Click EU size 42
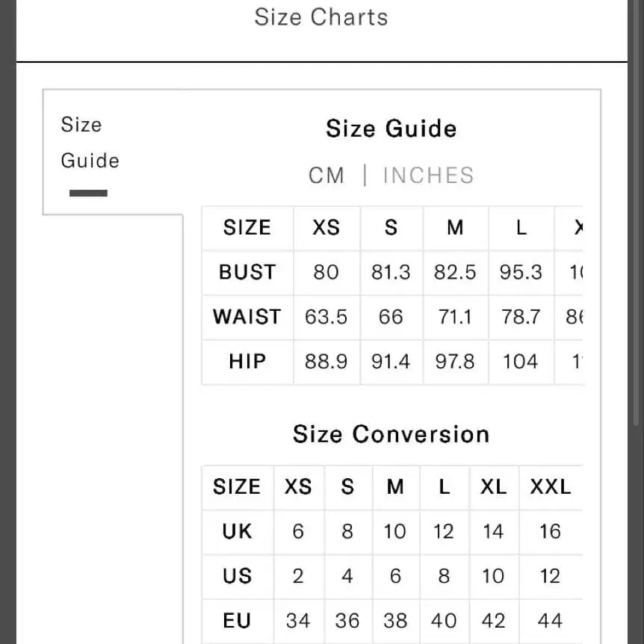The image size is (644, 644). point(493,620)
